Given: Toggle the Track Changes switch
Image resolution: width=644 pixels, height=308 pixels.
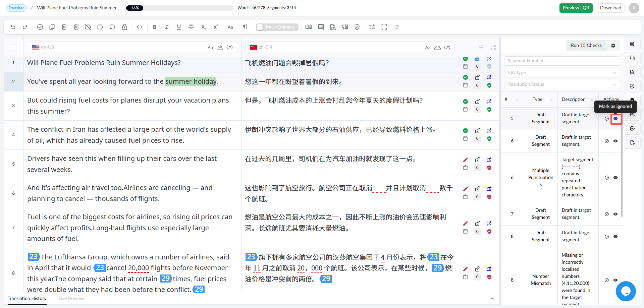Looking at the screenshot, I should pos(277,27).
